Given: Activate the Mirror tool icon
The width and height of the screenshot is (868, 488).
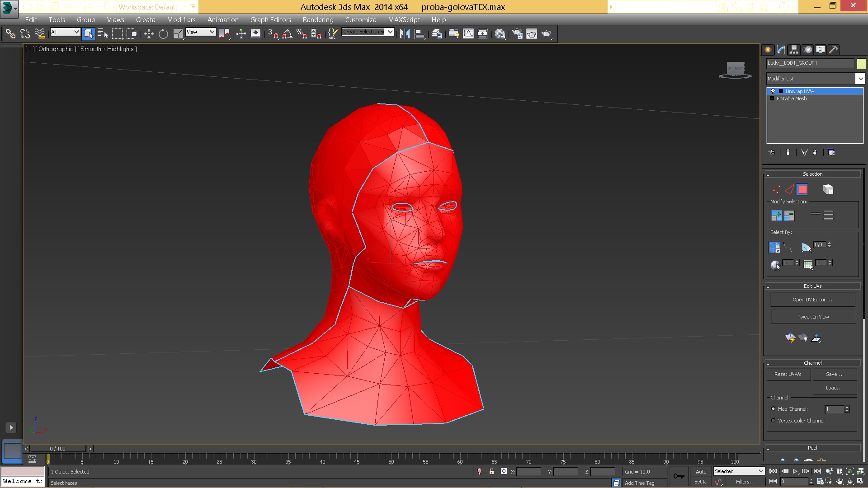Looking at the screenshot, I should 405,34.
